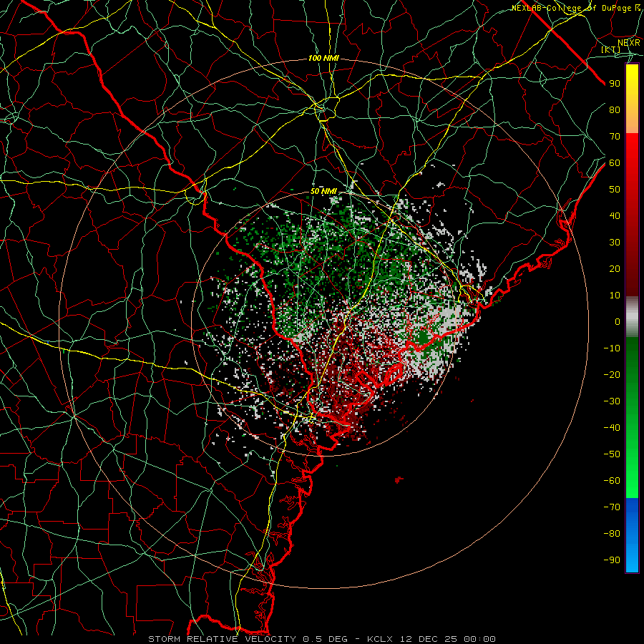Click the -40 value on the velocity scale
The height and width of the screenshot is (644, 644).
pyautogui.click(x=612, y=428)
